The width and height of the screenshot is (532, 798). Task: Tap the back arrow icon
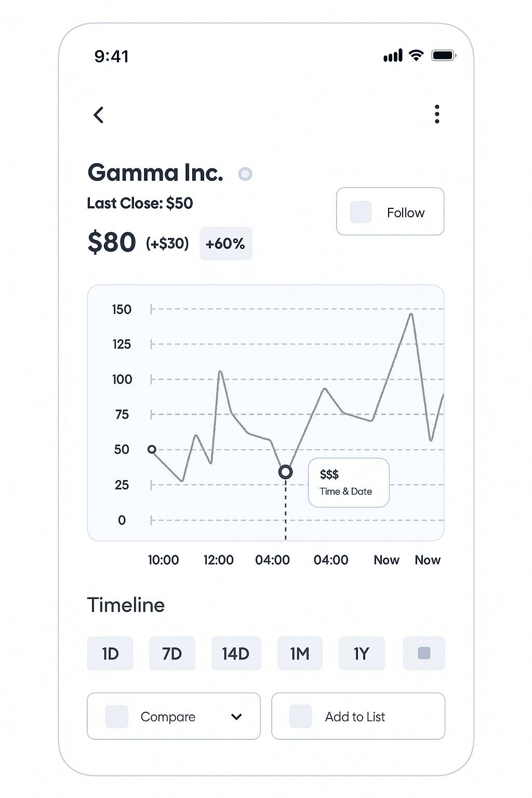pyautogui.click(x=99, y=115)
